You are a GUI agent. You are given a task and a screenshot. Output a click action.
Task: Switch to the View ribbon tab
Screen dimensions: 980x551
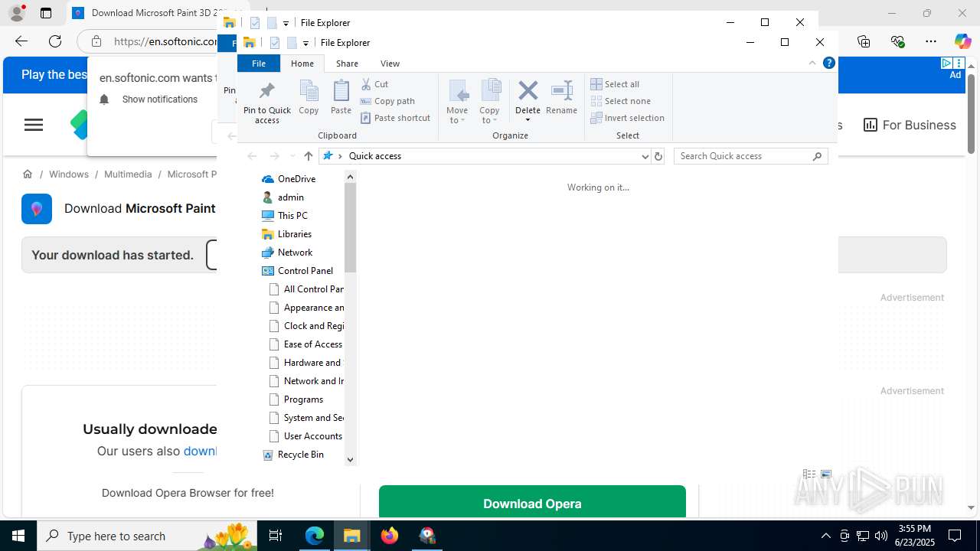click(390, 64)
